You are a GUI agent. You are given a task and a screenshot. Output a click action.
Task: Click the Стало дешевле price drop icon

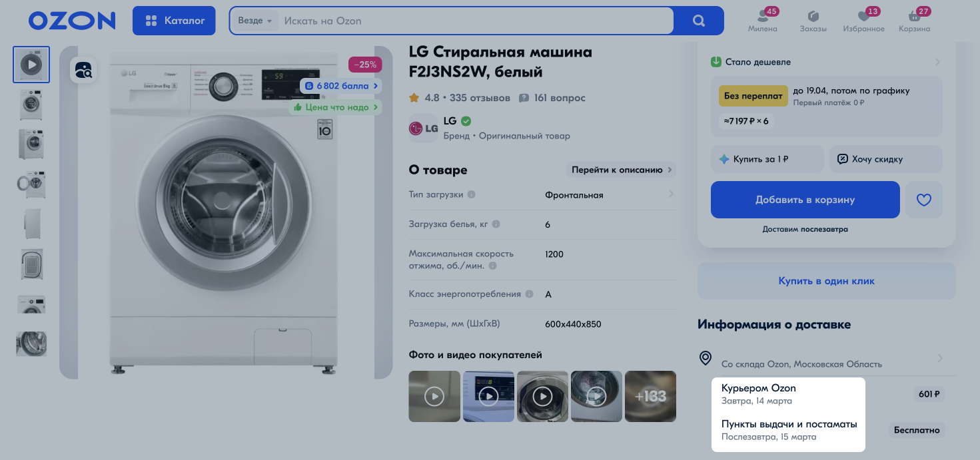[x=716, y=62]
